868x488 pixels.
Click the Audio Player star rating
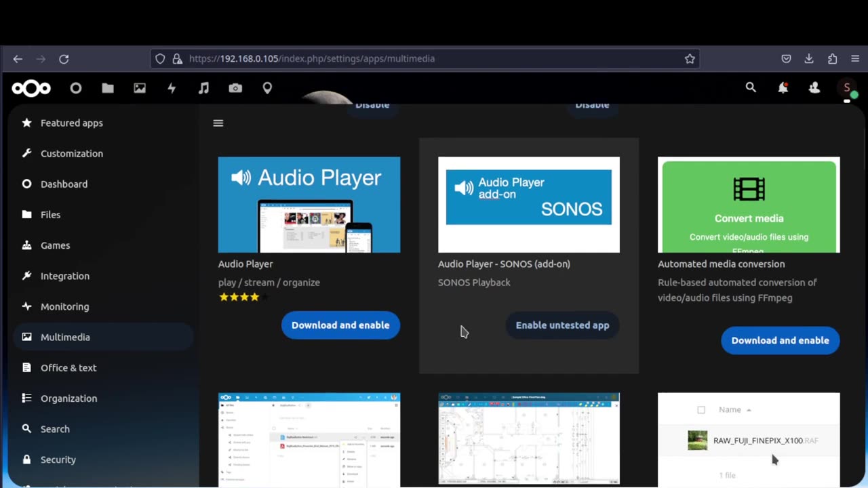coord(243,297)
